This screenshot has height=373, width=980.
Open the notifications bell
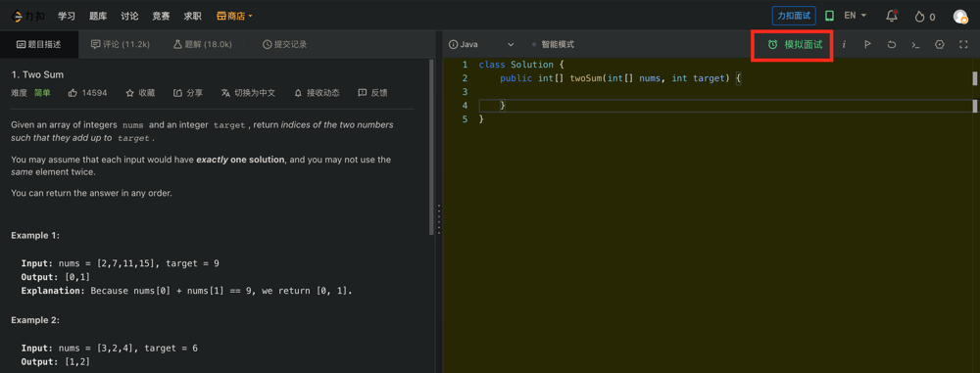[892, 16]
